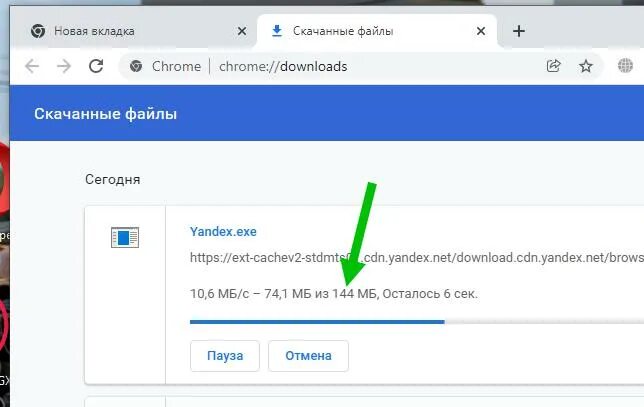Reload the downloads page

(x=96, y=66)
